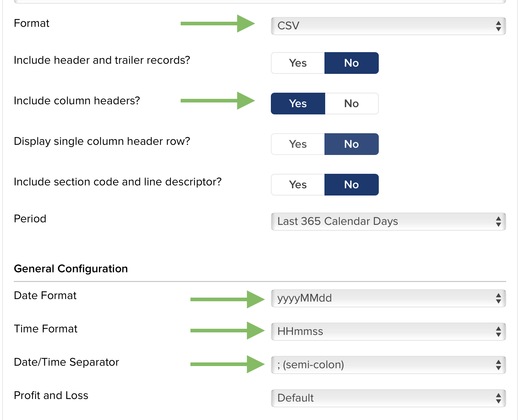Open the Format dropdown showing CSV

[387, 26]
